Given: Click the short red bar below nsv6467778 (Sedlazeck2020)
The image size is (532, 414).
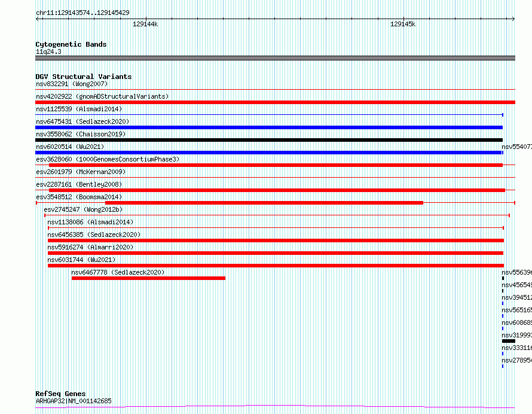Looking at the screenshot, I should 148,278.
